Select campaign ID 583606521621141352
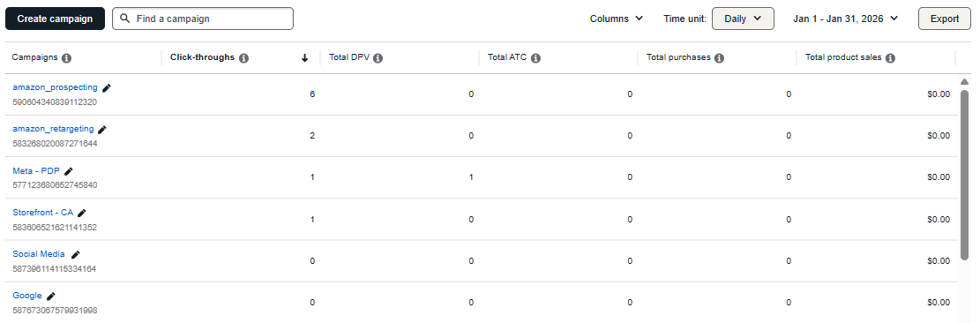The width and height of the screenshot is (980, 323). click(x=55, y=228)
